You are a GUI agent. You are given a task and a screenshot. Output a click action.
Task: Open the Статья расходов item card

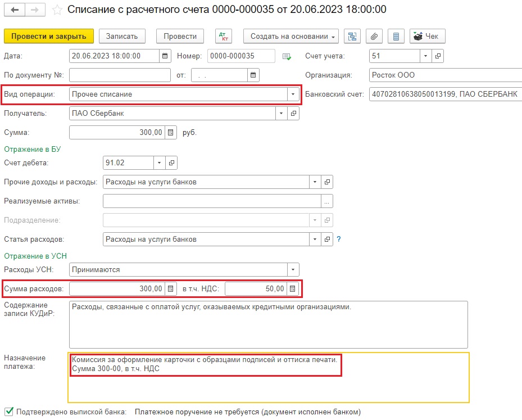(327, 239)
